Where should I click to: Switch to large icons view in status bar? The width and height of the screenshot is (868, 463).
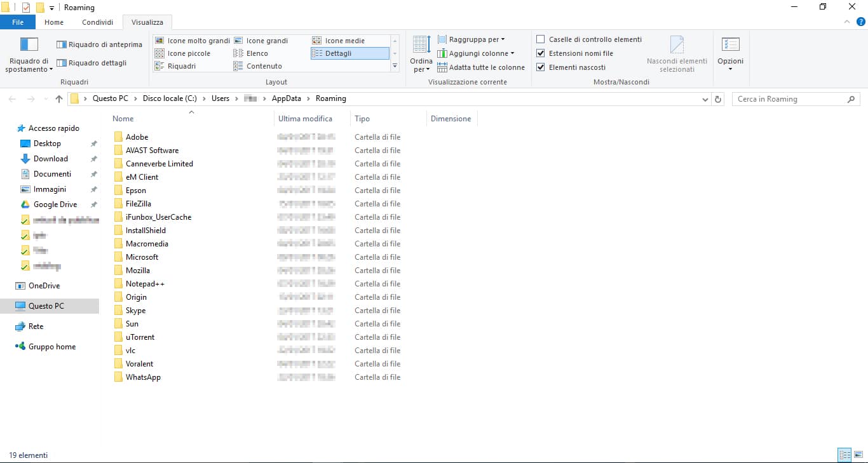click(x=858, y=455)
